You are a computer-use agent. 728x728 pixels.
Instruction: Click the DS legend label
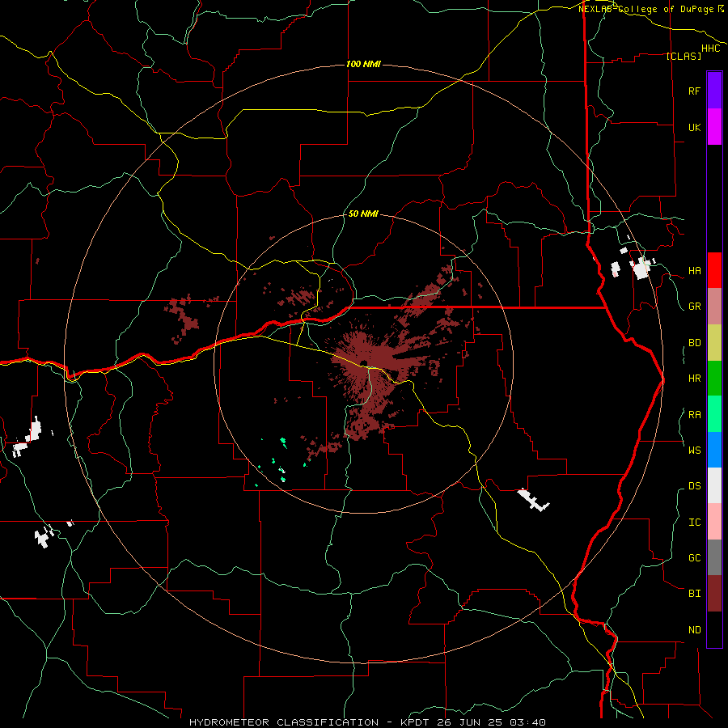click(x=694, y=486)
